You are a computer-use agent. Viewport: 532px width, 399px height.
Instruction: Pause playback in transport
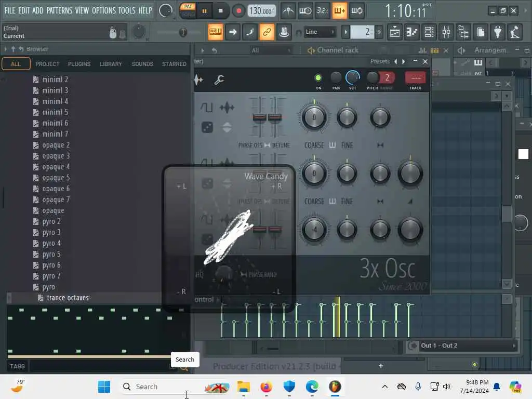point(204,11)
